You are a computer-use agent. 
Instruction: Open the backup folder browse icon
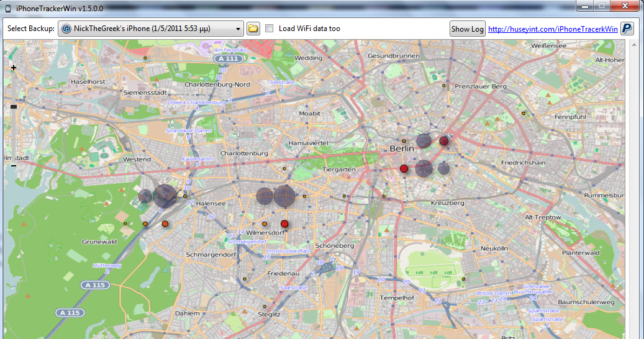click(253, 29)
